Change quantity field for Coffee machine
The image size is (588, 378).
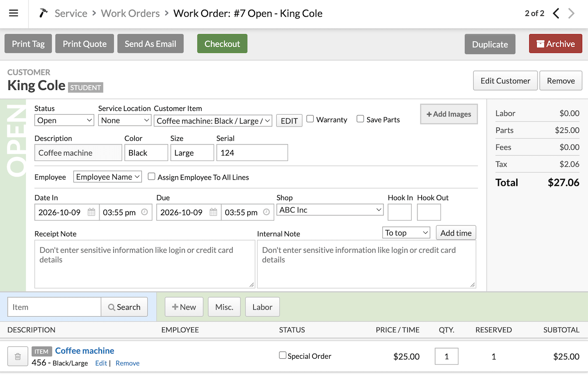point(446,357)
